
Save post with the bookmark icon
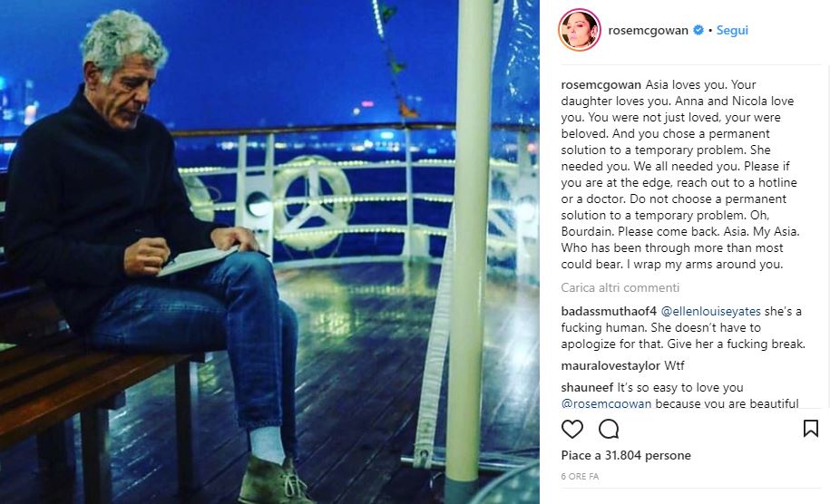[811, 429]
